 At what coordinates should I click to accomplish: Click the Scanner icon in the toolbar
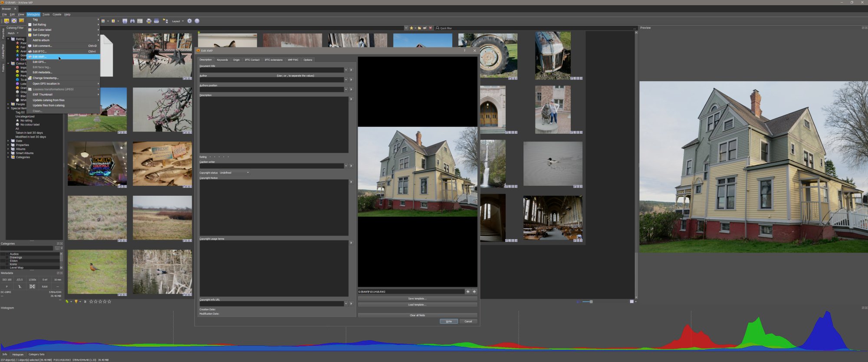tap(156, 21)
